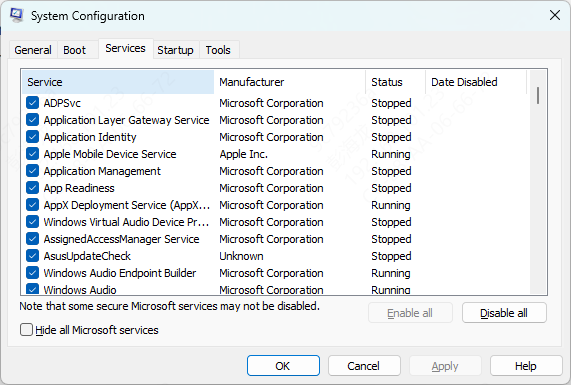Click Running status of AppX Deployment Service
This screenshot has height=385, width=571.
[391, 205]
